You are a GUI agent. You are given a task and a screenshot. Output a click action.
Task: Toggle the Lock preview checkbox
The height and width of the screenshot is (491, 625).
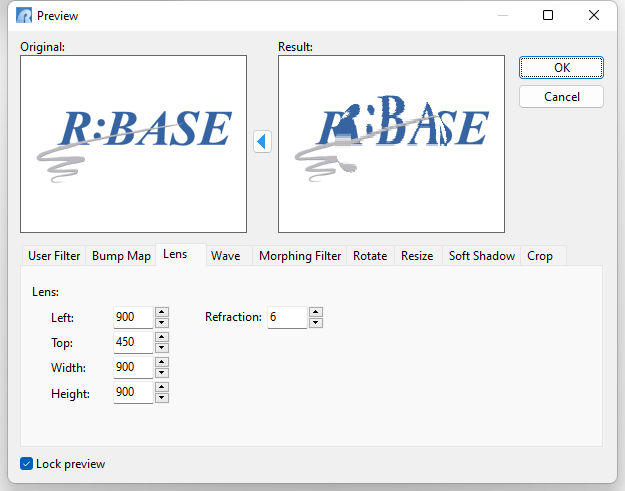coord(26,464)
